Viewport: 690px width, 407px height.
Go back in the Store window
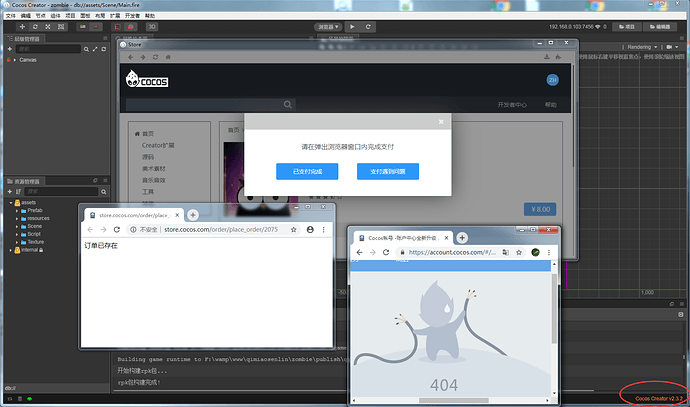(x=131, y=57)
